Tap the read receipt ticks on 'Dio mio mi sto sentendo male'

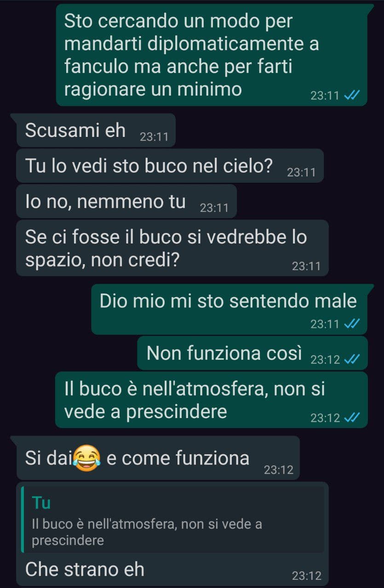pos(352,324)
